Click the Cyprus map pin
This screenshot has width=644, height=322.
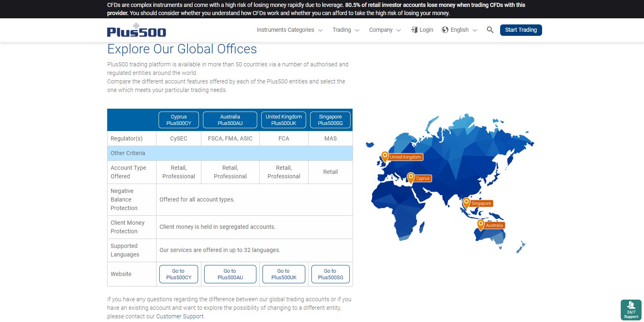411,178
